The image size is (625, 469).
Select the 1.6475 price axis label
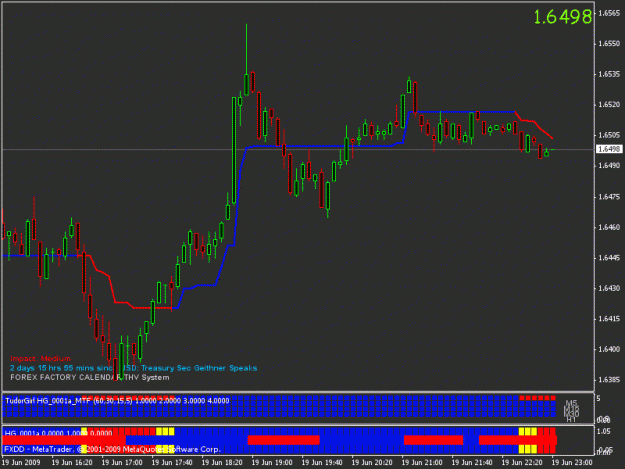click(x=609, y=197)
